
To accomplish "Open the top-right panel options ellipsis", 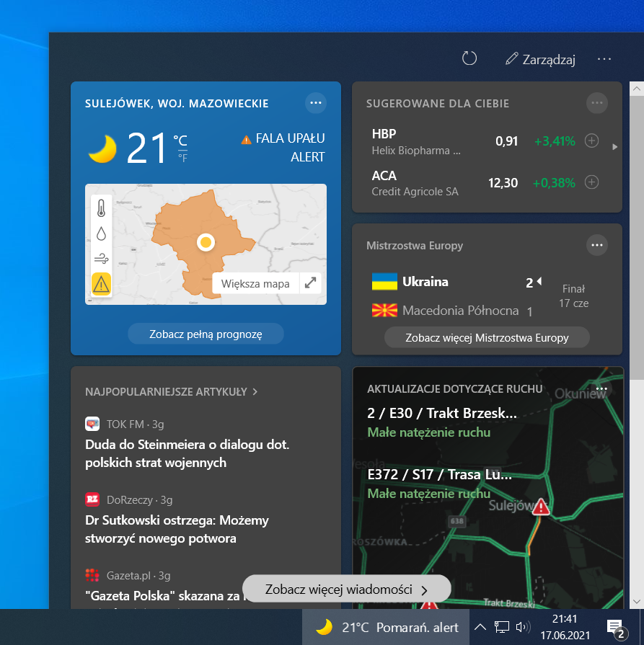I will (604, 59).
